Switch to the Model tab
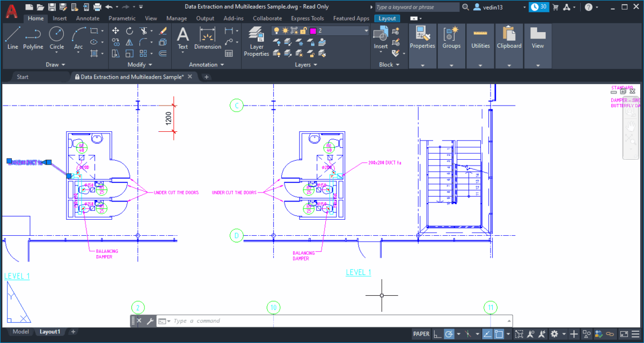Screen dimensions: 644x343 pos(20,331)
